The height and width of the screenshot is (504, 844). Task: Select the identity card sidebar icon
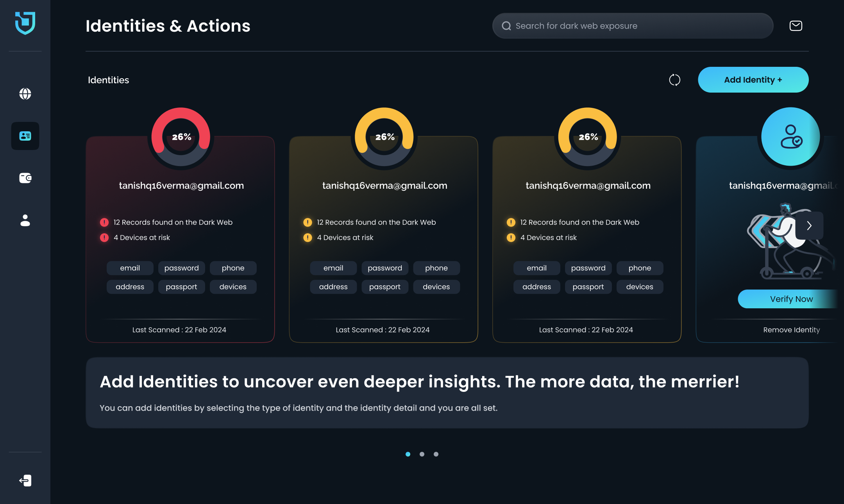(x=25, y=136)
